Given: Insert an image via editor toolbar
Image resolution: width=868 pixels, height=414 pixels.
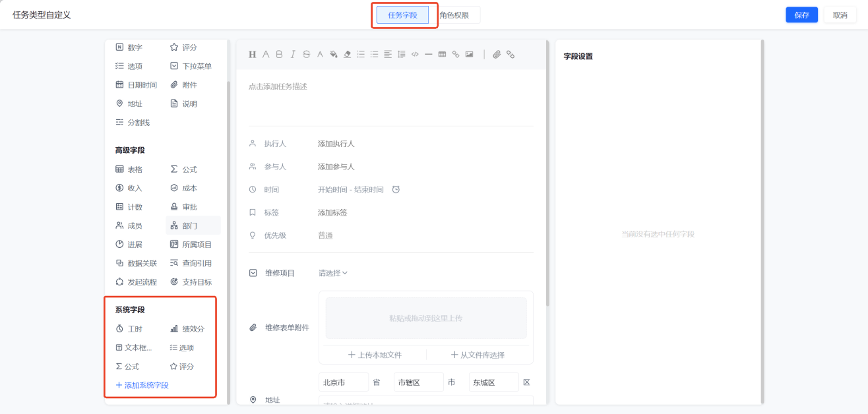Looking at the screenshot, I should pos(469,55).
